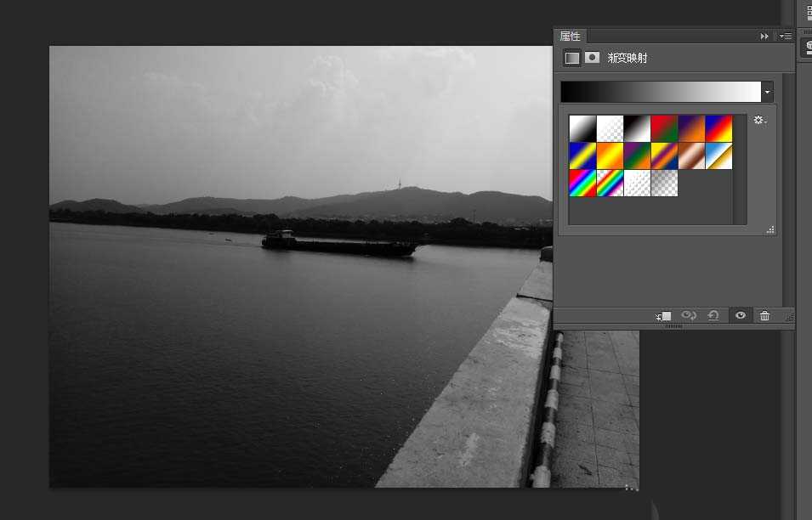Select the layer mask icon in Properties
Viewport: 812px width, 520px height.
click(592, 58)
